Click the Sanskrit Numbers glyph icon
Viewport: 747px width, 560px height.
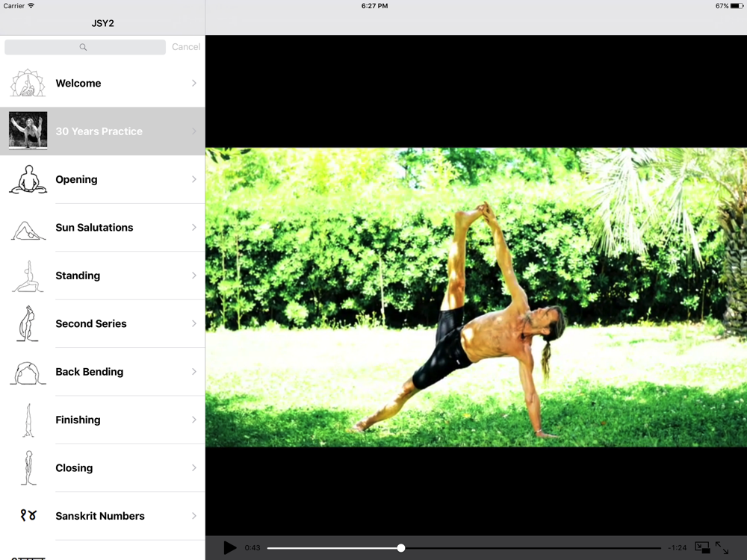tap(28, 515)
